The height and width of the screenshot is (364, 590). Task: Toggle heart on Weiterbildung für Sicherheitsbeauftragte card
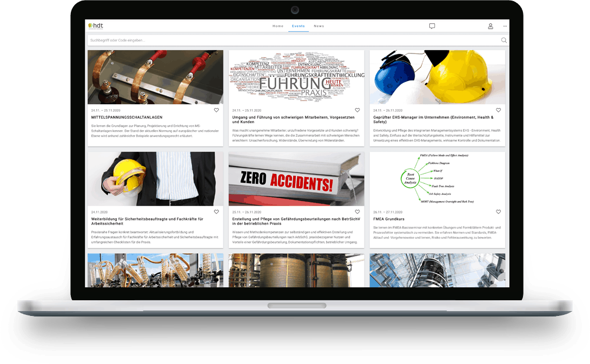click(x=216, y=212)
